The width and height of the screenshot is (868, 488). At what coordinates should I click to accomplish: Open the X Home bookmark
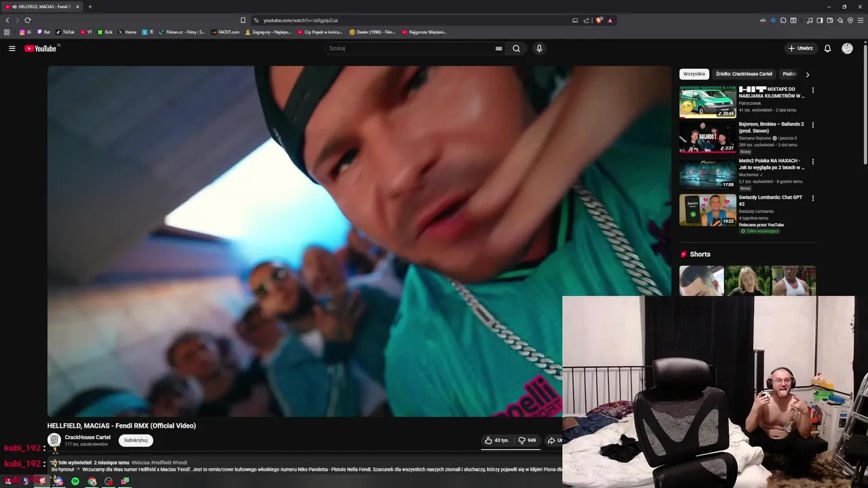127,32
